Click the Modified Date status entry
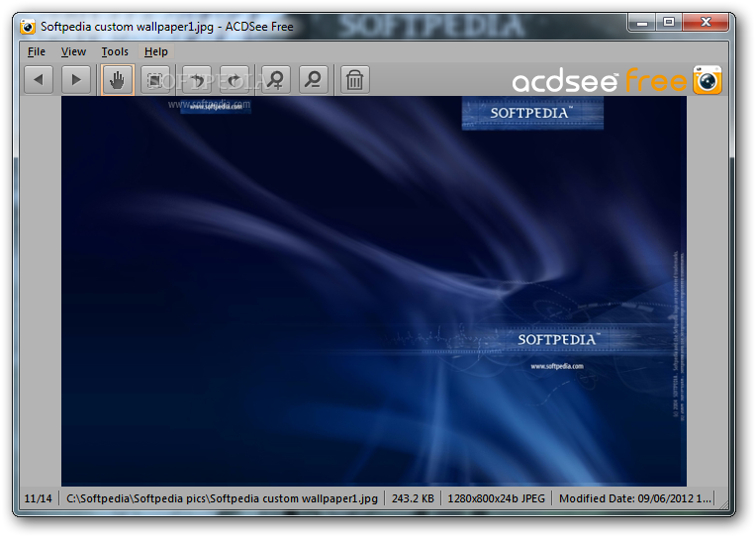This screenshot has width=756, height=537. (x=635, y=498)
